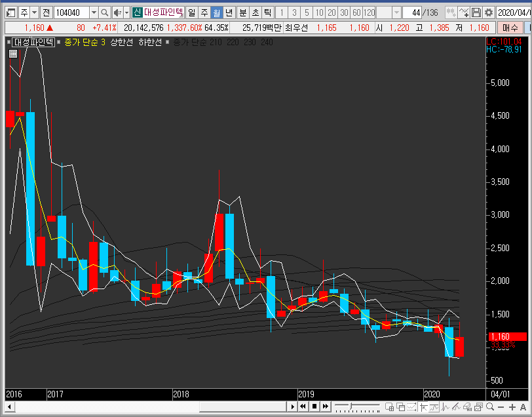Click the wave line drawing icon
Screen dimensions: 532x417
tap(445, 407)
